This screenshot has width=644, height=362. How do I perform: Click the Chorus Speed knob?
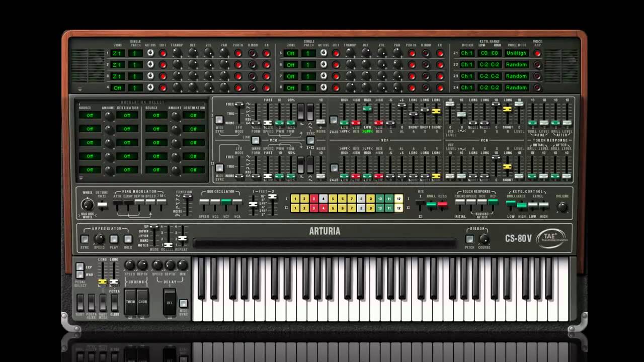click(x=130, y=265)
